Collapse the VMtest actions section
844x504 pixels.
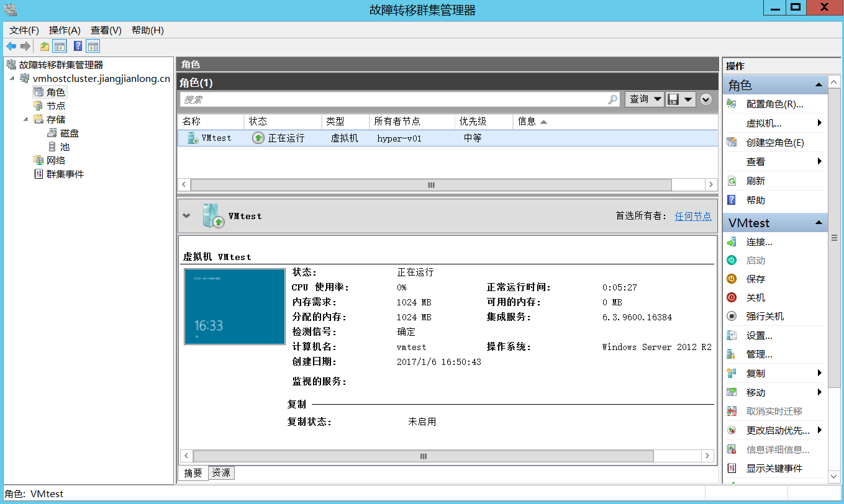pyautogui.click(x=819, y=223)
